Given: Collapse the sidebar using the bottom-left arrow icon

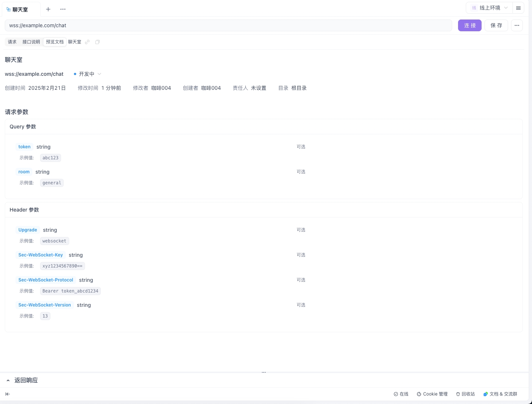Looking at the screenshot, I should click(x=8, y=394).
